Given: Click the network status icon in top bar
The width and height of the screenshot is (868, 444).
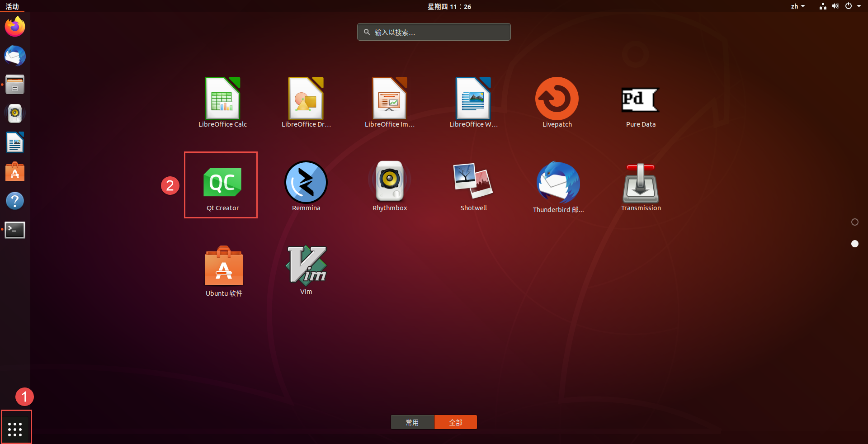Looking at the screenshot, I should click(x=823, y=6).
